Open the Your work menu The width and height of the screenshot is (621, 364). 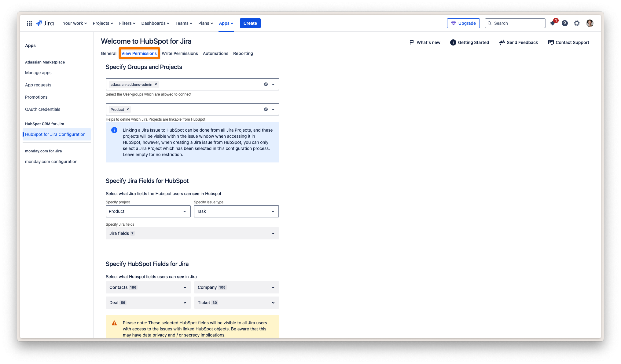(x=75, y=23)
